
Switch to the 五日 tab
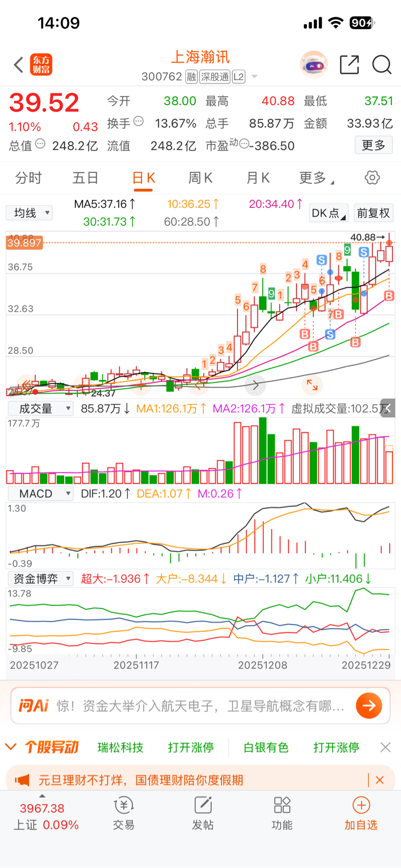click(x=86, y=178)
